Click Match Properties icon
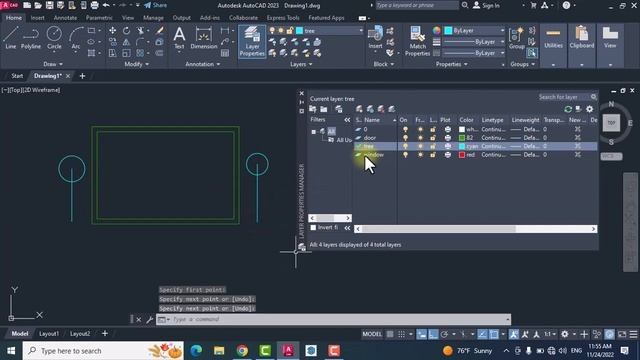Viewport: 640px width, 360px height. (x=417, y=41)
